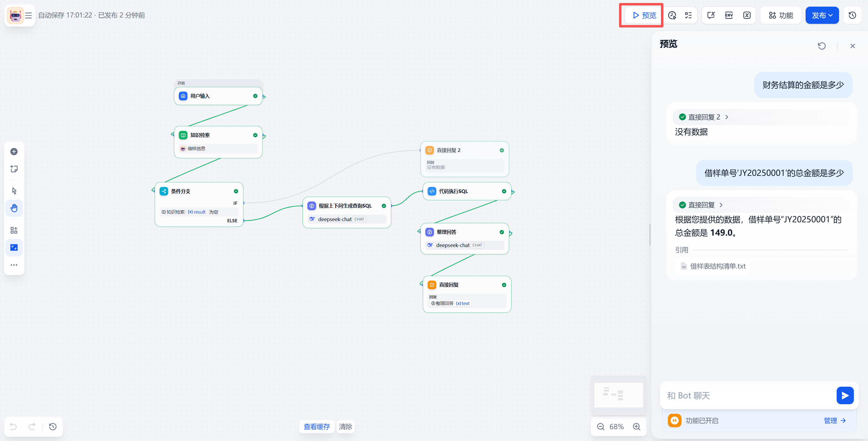Image resolution: width=868 pixels, height=441 pixels.
Task: Expand the 直接回复 workflow trace chevron
Action: coord(721,205)
